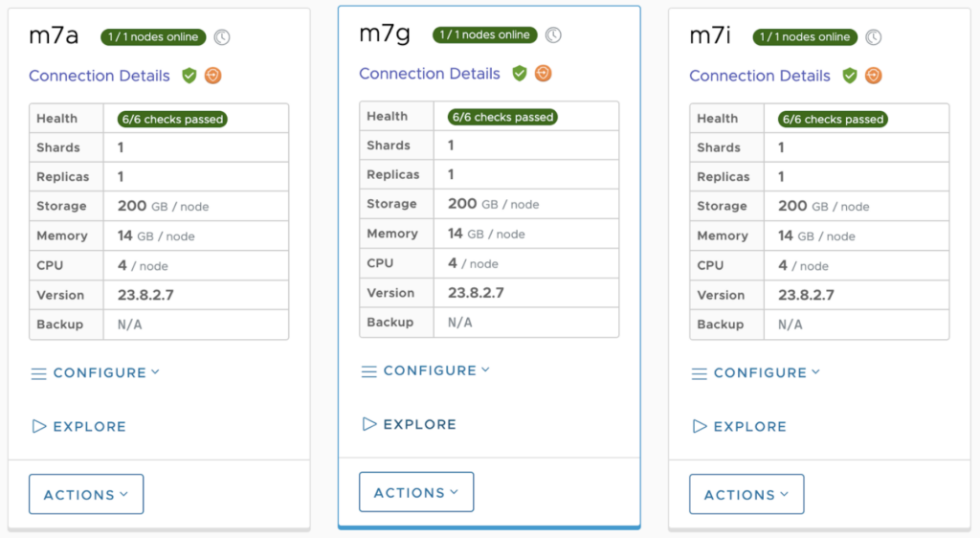Click the green shield icon on m7i card
This screenshot has width=980, height=538.
(x=850, y=76)
